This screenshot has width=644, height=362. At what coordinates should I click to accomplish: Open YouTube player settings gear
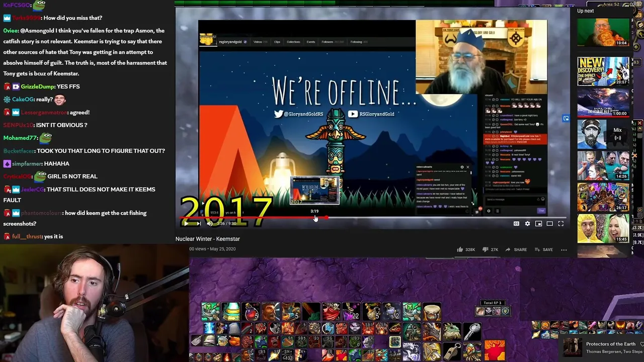[527, 223]
